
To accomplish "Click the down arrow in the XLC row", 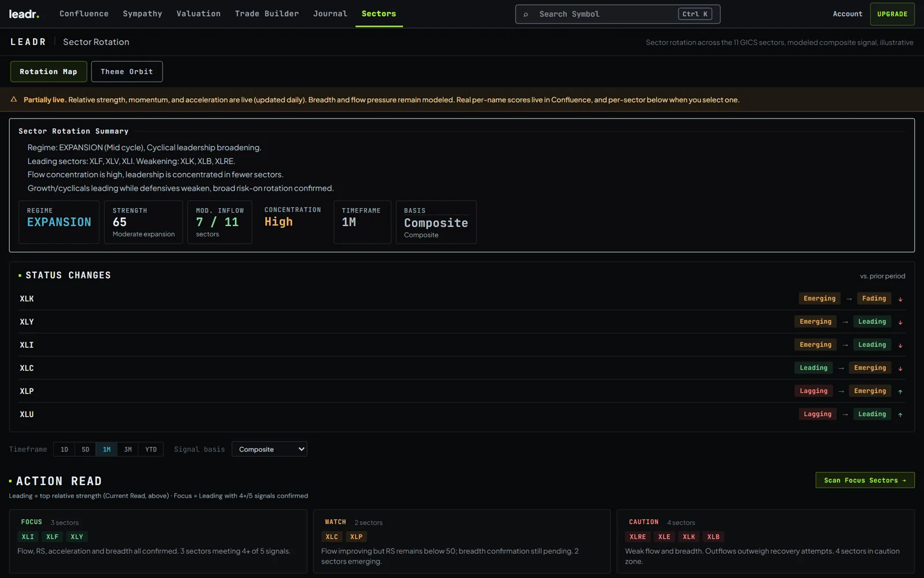I will coord(900,368).
